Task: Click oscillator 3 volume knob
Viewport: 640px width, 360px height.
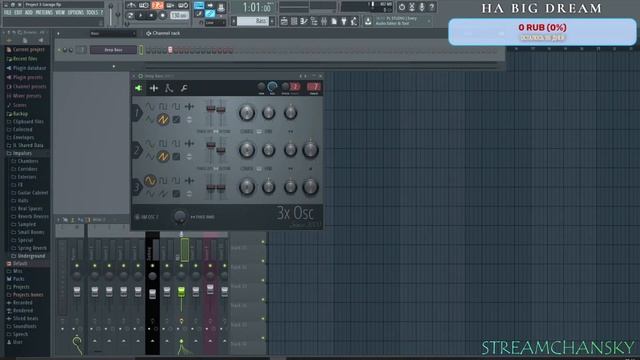Action: (x=311, y=187)
